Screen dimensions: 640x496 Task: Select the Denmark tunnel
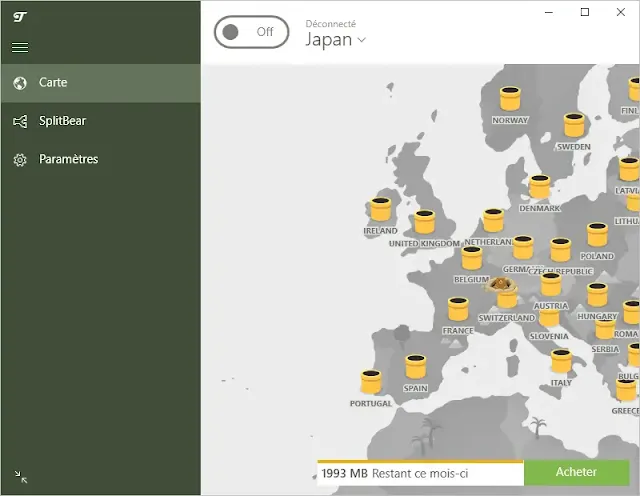coord(540,187)
